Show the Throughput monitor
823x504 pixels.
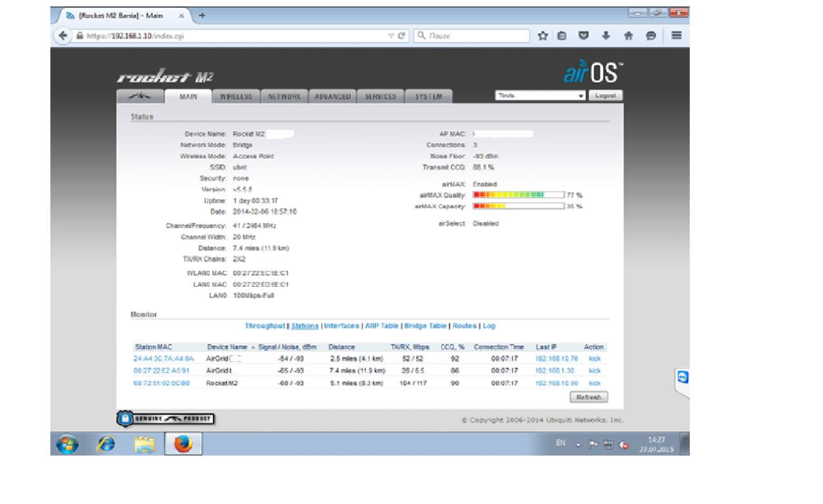click(x=265, y=326)
